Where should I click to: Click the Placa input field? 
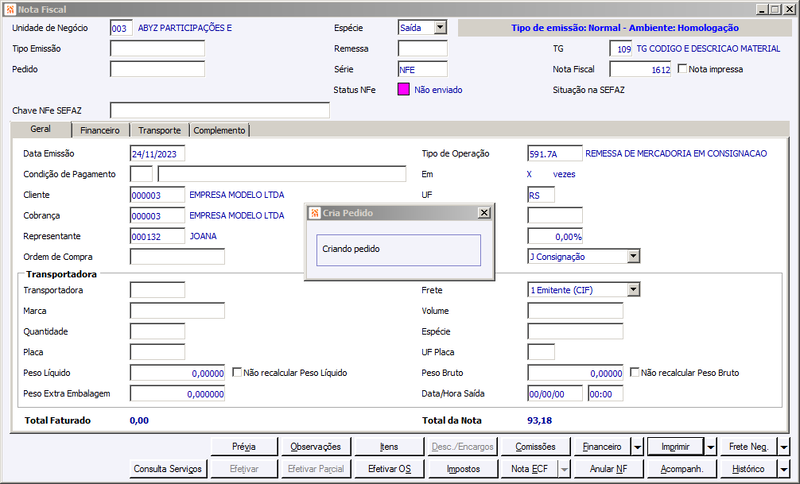coord(157,352)
